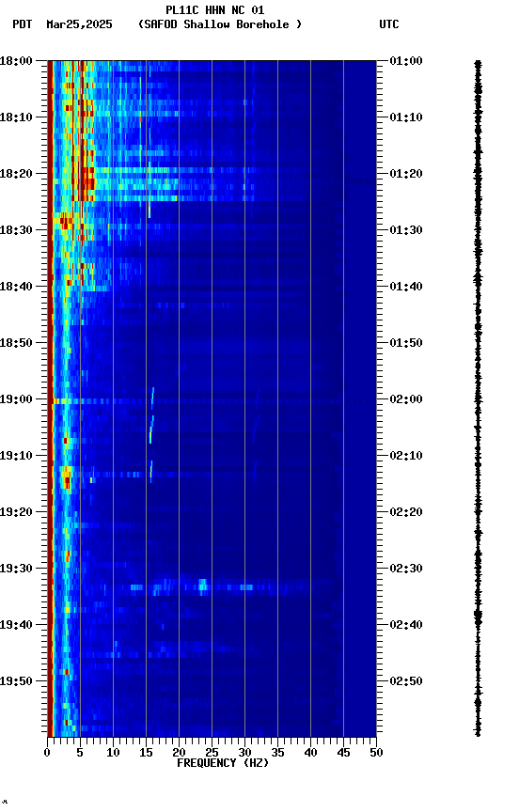Click the 25 Hz axis tick label
The image size is (519, 812).
pos(212,753)
